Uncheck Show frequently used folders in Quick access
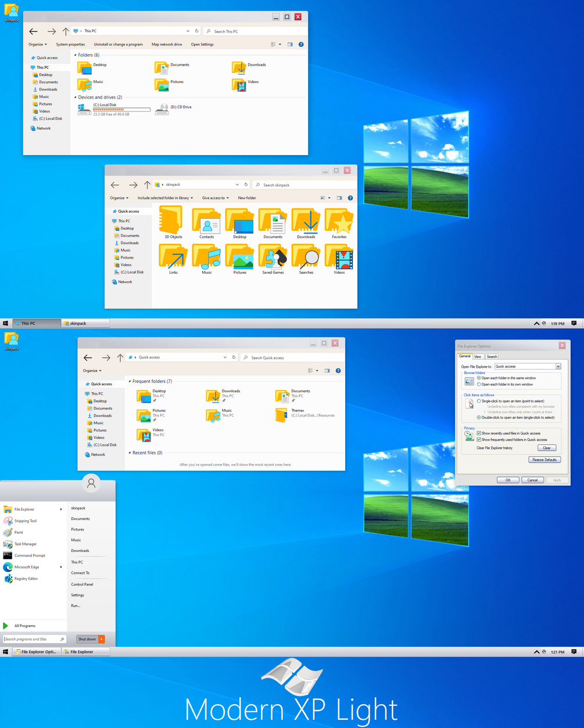The width and height of the screenshot is (584, 728). [x=512, y=440]
